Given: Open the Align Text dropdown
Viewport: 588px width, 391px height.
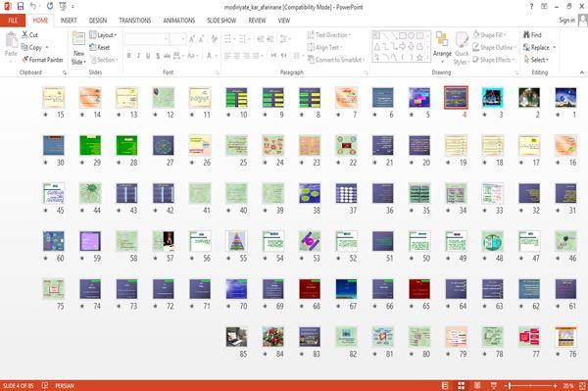Looking at the screenshot, I should 324,47.
